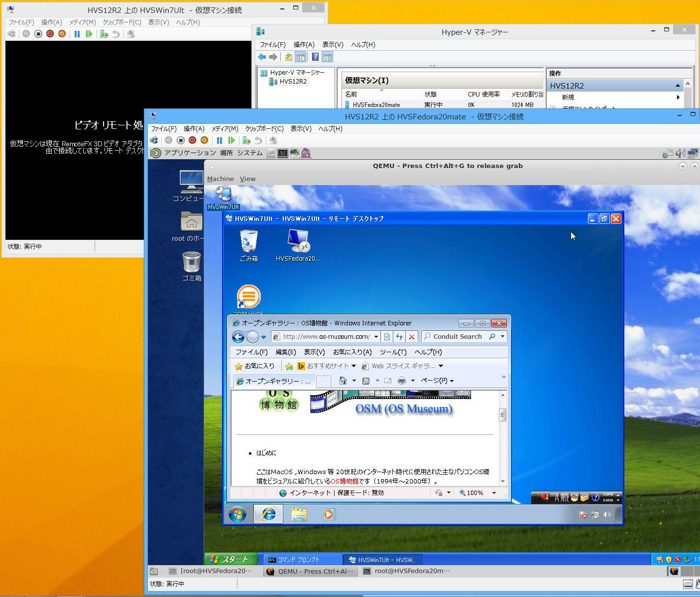Click Help icon in Hyper-V Manager toolbar
Viewport: 700px width, 597px height.
[315, 57]
